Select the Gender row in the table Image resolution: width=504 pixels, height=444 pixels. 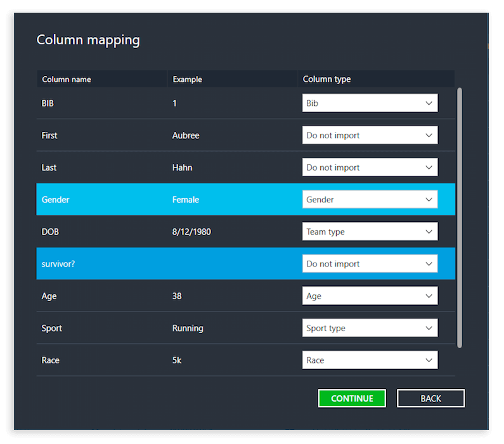click(245, 199)
